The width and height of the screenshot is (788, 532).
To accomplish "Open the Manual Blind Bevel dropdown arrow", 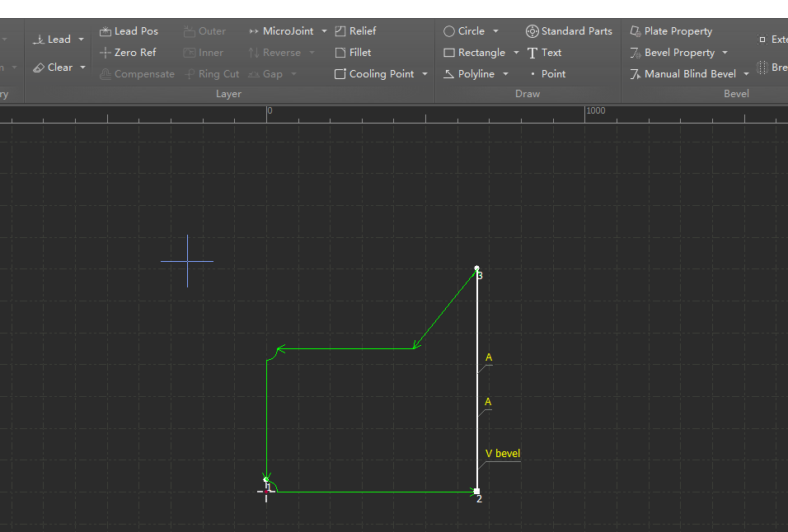I will 746,74.
